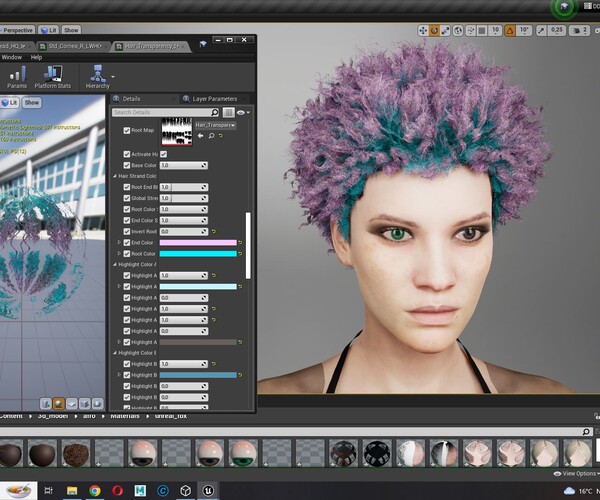Viewport: 600px width, 500px height.
Task: Reset Root Color to default
Action: point(240,254)
